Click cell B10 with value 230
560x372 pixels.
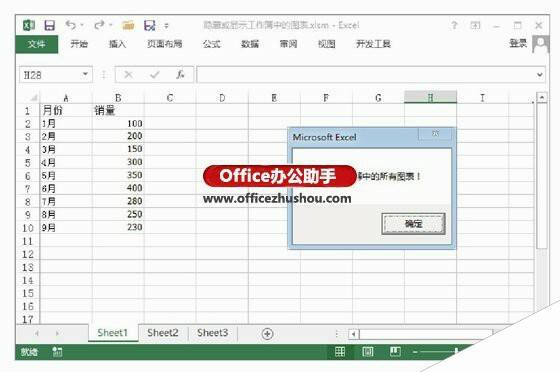118,228
